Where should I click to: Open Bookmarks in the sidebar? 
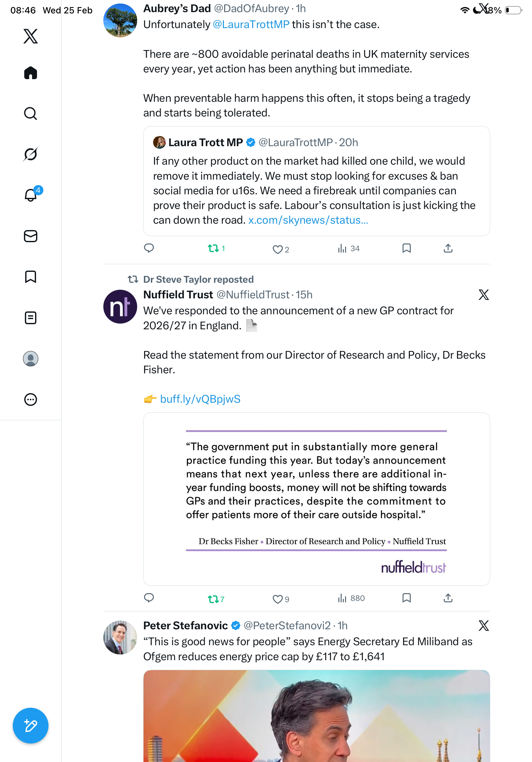(31, 277)
